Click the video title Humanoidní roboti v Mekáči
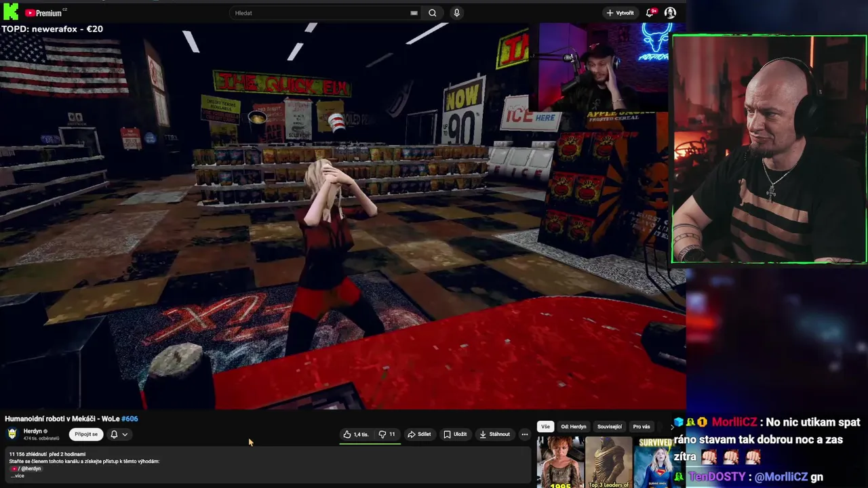The image size is (868, 488). pyautogui.click(x=62, y=419)
